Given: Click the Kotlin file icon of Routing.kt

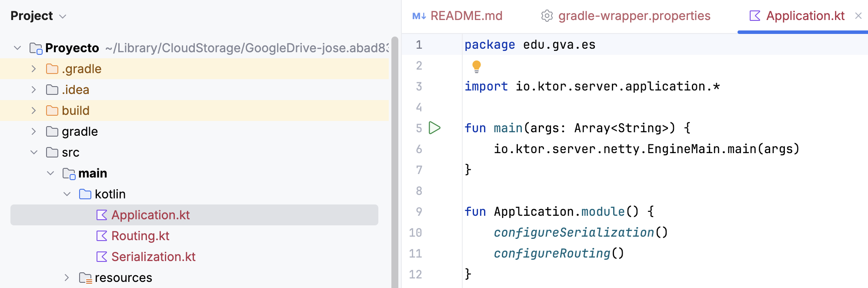Looking at the screenshot, I should click(102, 236).
